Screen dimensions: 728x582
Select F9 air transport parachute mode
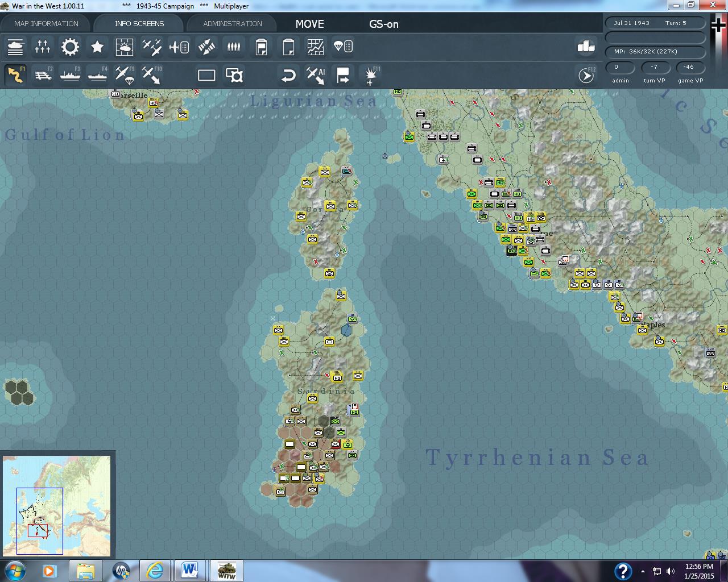pos(125,75)
